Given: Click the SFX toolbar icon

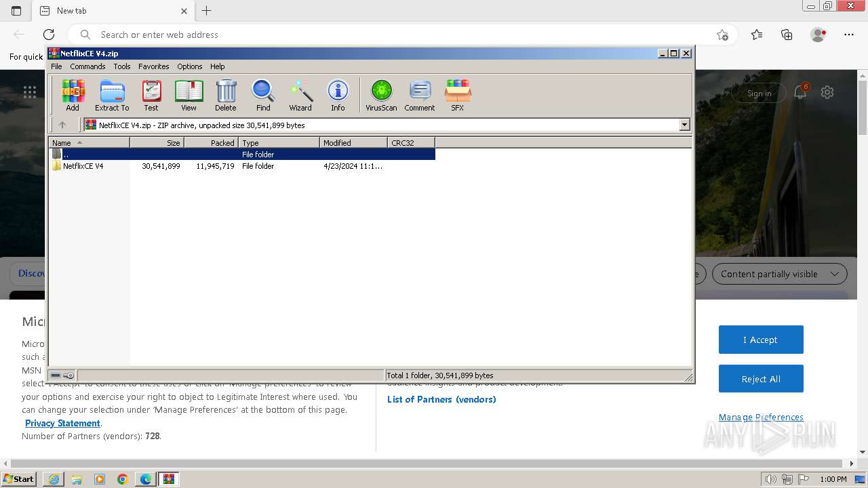Looking at the screenshot, I should [x=458, y=95].
